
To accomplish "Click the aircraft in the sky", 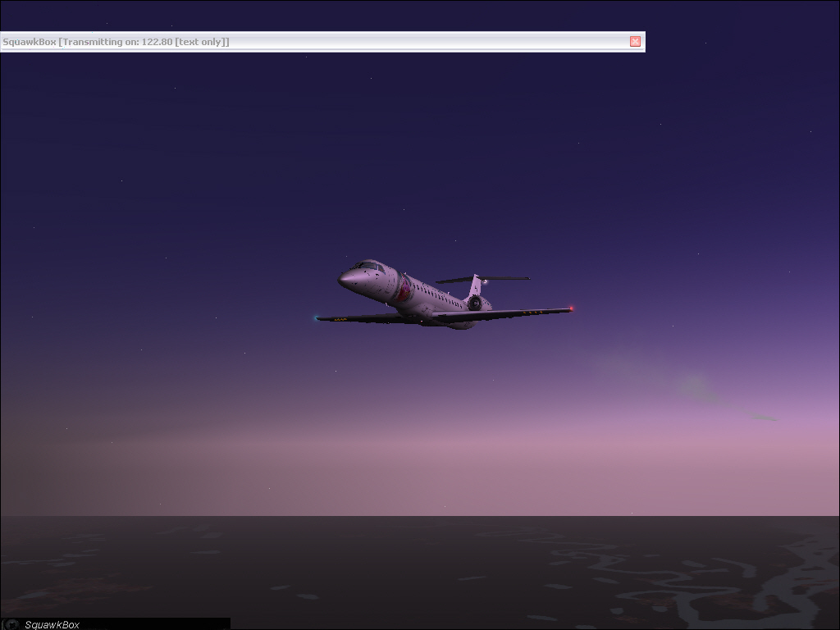I will 444,294.
